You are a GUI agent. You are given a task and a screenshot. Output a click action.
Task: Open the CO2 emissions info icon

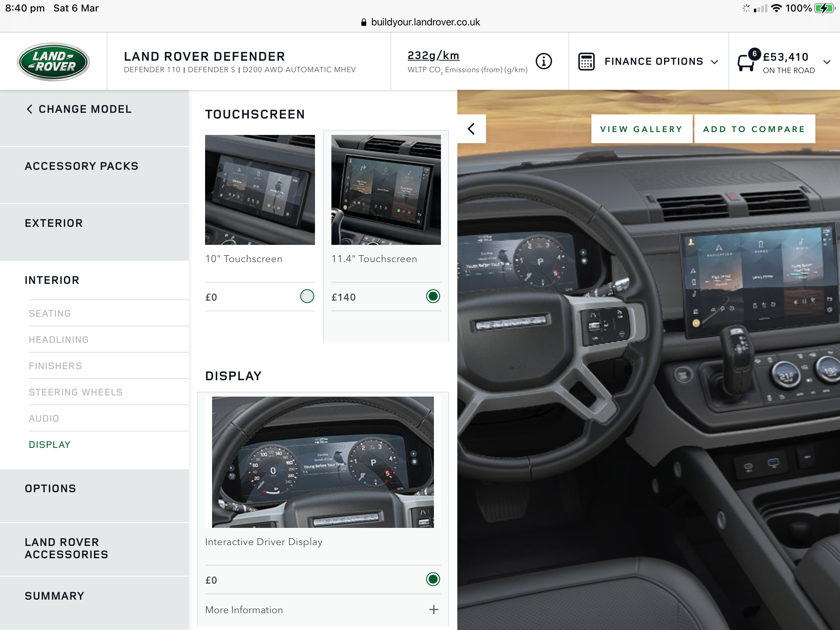(544, 61)
